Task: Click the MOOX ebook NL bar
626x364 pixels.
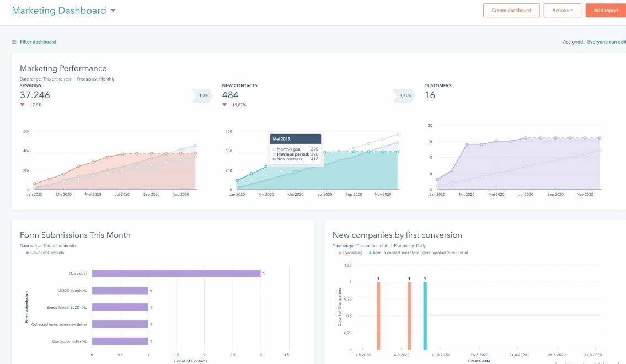Action: [x=120, y=291]
